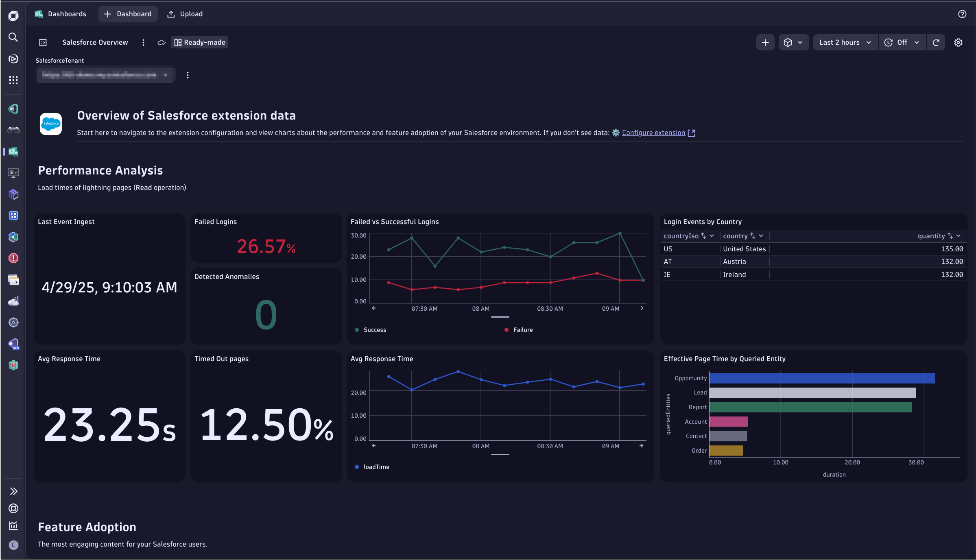Create a new Dashboard
This screenshot has height=560, width=976.
pos(128,14)
